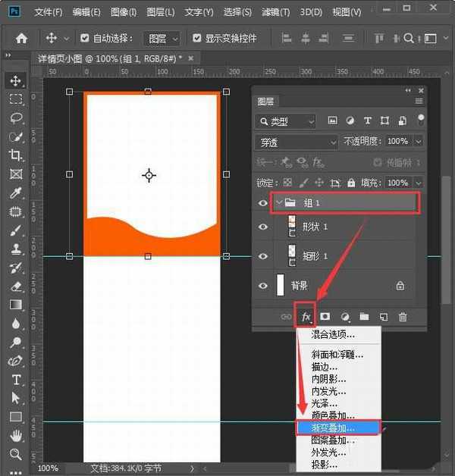The width and height of the screenshot is (455, 476).
Task: Toggle the 自动选择 checkbox
Action: [85, 38]
